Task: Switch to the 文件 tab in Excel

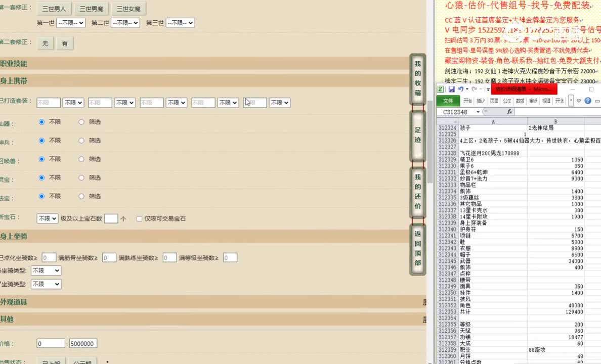Action: coord(449,100)
